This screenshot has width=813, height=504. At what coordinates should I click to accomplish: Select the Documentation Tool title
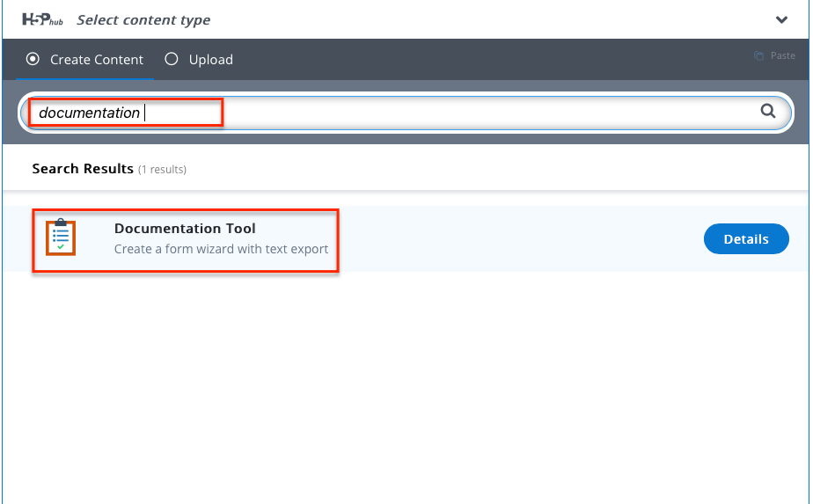pos(185,228)
